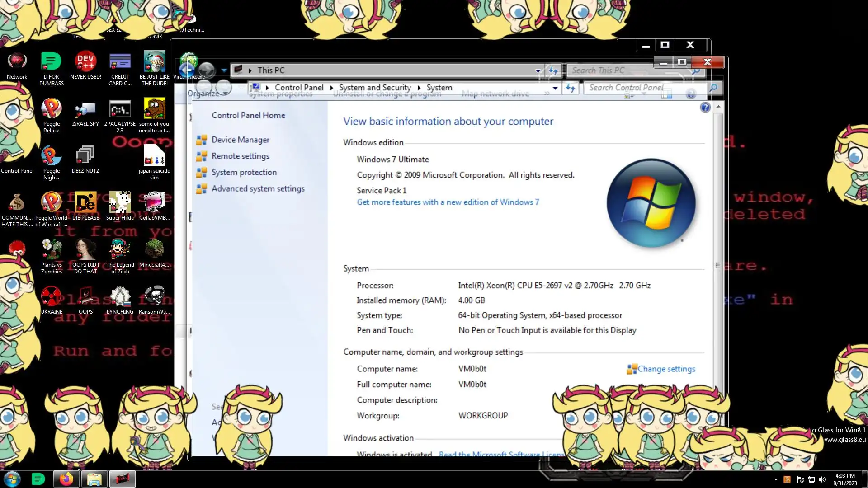Click the scrollbar up arrow

click(x=718, y=107)
